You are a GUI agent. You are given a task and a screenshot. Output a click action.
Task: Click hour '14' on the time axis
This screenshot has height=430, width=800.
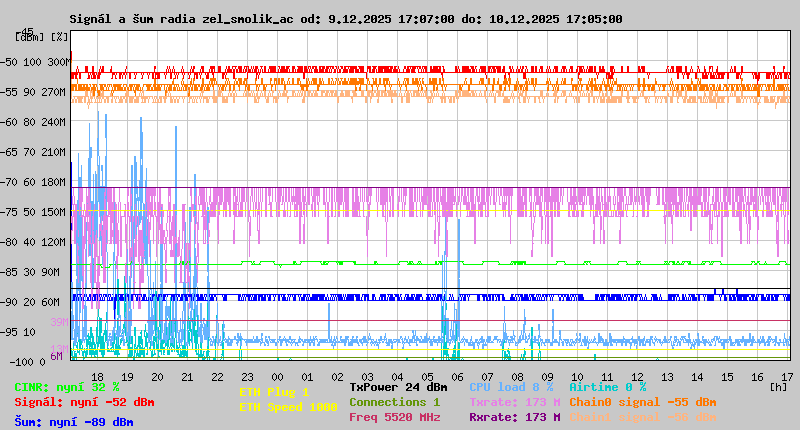click(697, 377)
